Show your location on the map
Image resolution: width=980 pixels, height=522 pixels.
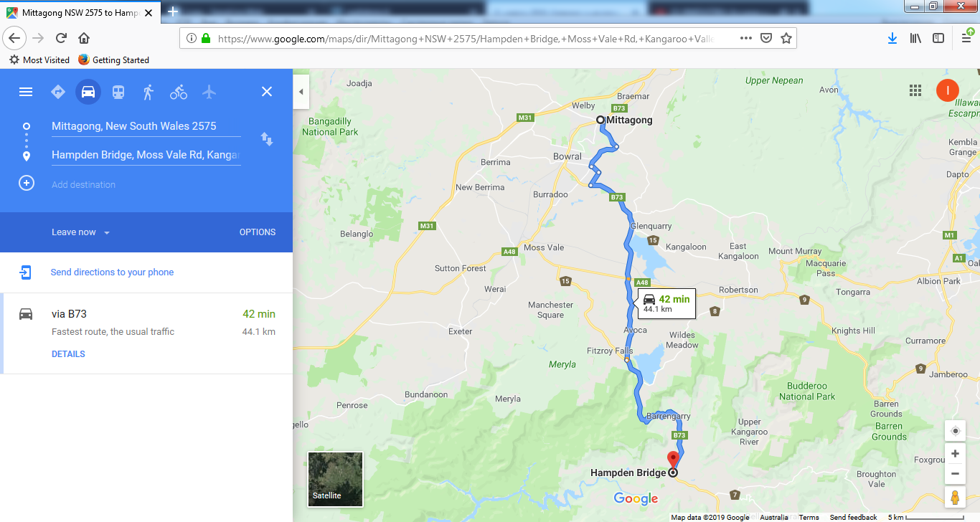point(955,431)
